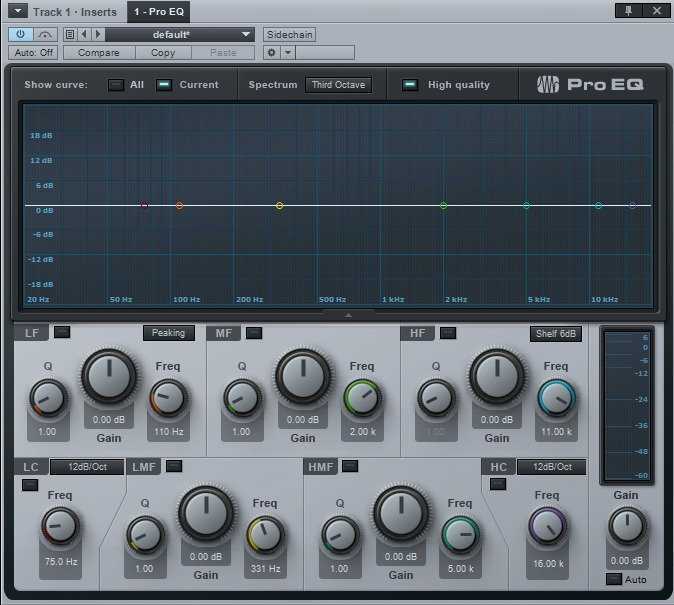Toggle the plugin power (bypass) button

(x=20, y=34)
